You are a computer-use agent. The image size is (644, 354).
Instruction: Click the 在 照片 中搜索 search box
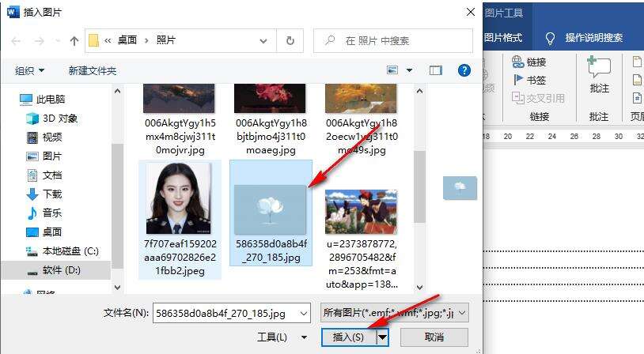(393, 40)
